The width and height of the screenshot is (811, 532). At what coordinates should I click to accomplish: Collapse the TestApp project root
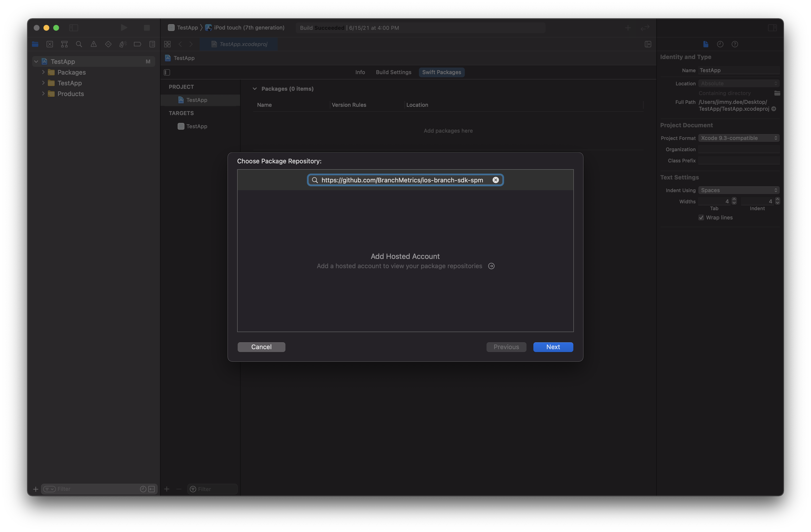click(36, 61)
